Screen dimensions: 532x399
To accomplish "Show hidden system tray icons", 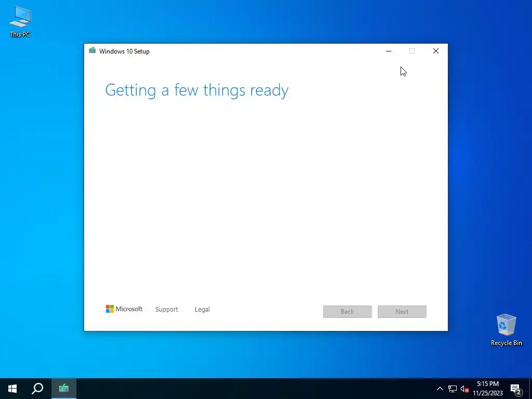I will point(440,389).
